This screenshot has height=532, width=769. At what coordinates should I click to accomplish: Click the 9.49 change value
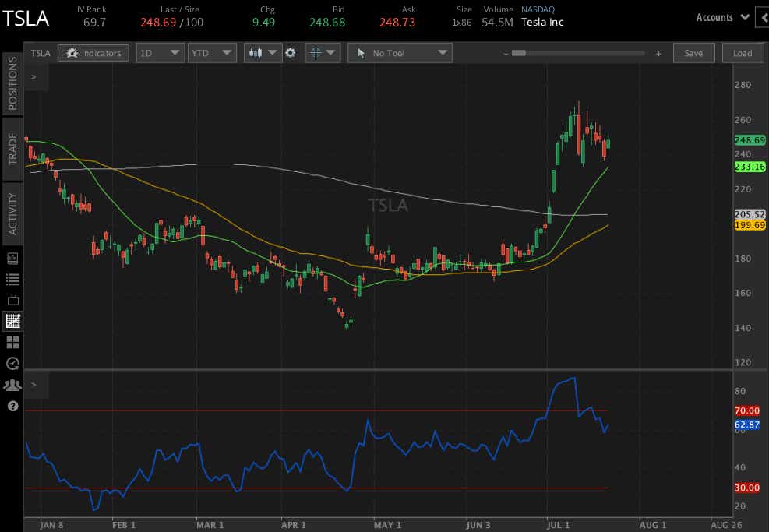point(264,23)
